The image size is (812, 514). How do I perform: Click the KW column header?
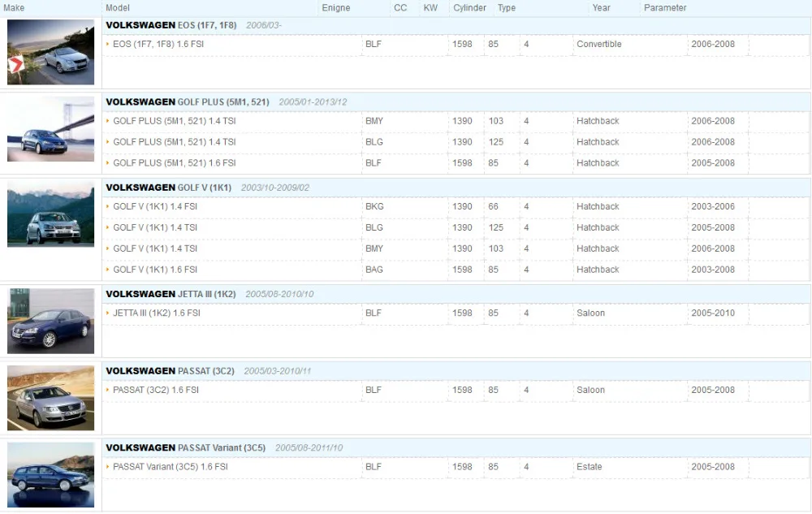click(430, 8)
